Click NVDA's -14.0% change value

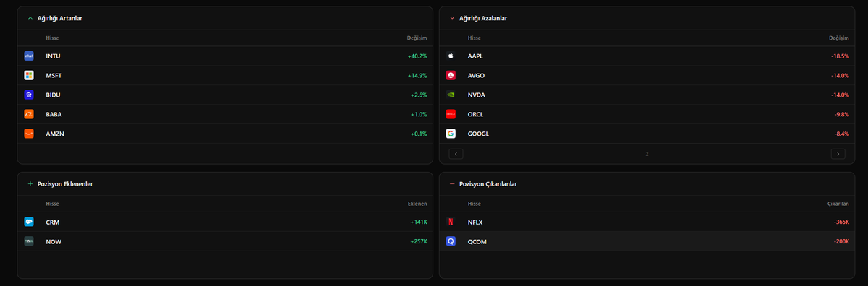(840, 95)
